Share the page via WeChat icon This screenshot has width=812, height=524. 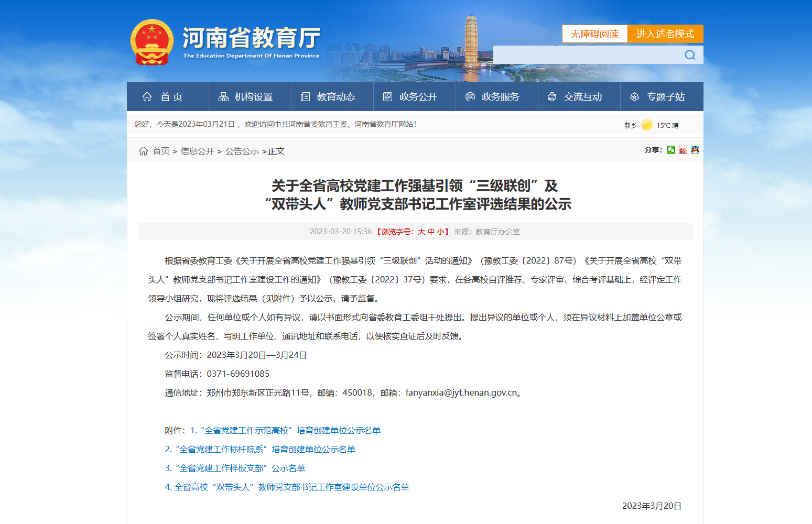[671, 150]
